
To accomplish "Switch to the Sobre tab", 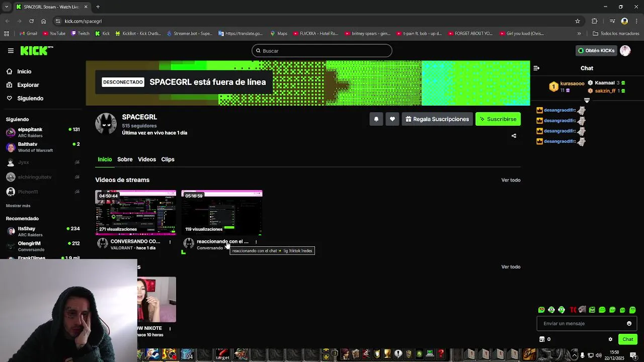I will (125, 159).
